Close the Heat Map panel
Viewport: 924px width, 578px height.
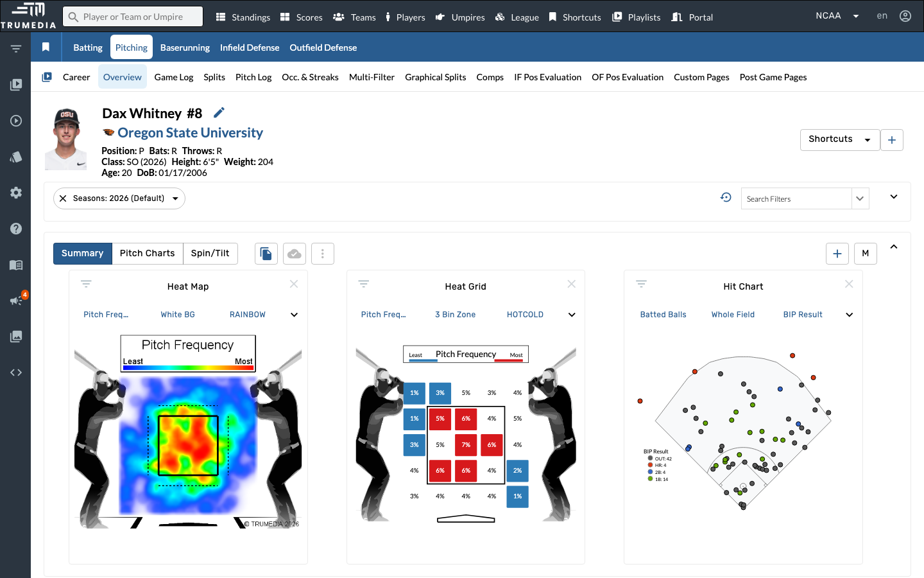coord(294,284)
